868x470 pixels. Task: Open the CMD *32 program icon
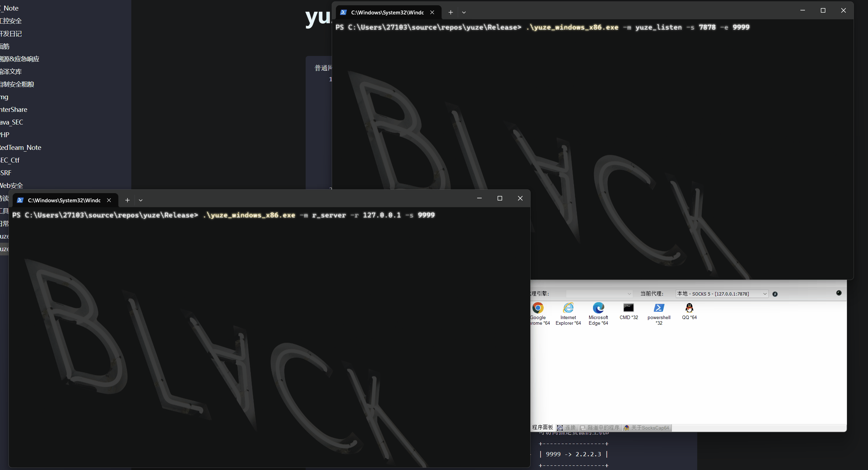(629, 311)
